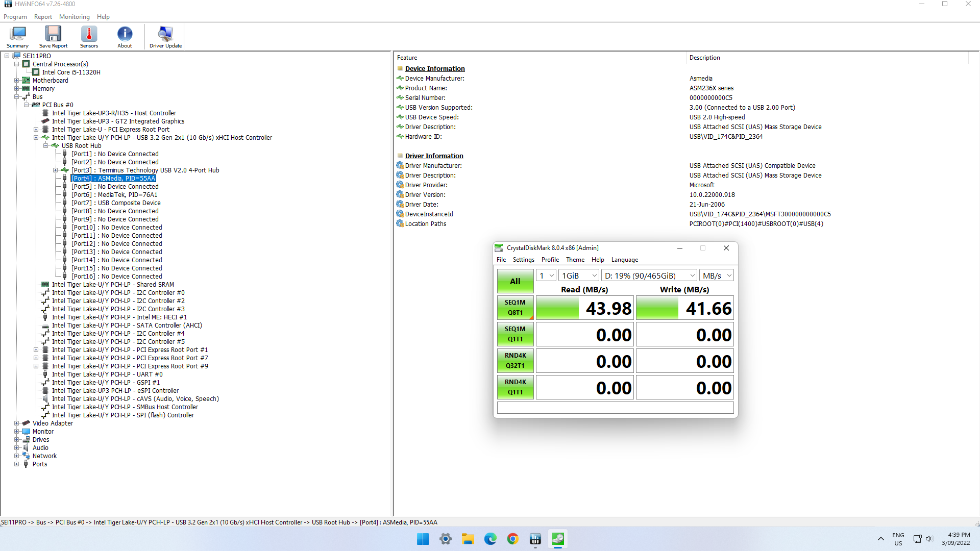The height and width of the screenshot is (551, 980).
Task: Click the Monitor tree icon
Action: point(26,432)
